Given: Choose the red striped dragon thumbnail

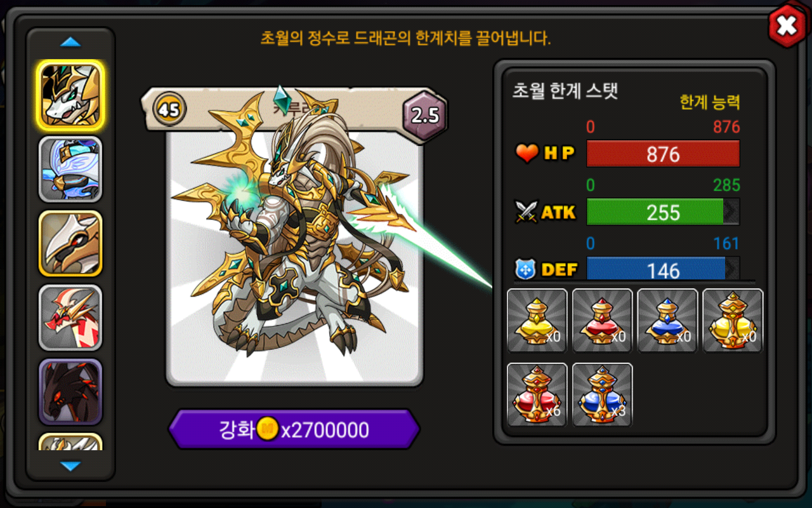Looking at the screenshot, I should pos(70,317).
